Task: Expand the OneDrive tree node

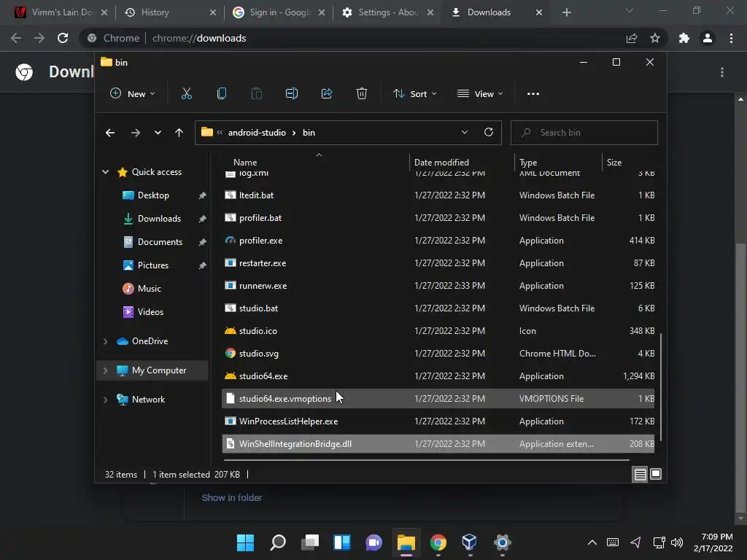Action: click(x=105, y=341)
